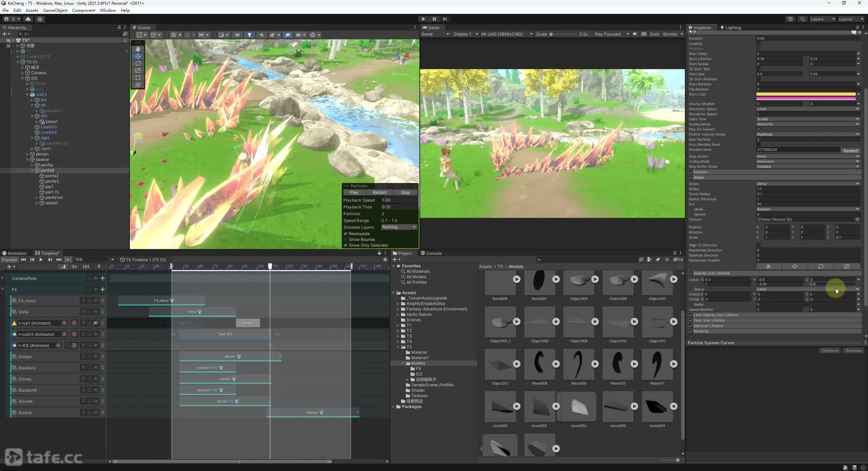Toggle 2D mode in Scene view
Screen dimensions: 868x471
click(237, 35)
